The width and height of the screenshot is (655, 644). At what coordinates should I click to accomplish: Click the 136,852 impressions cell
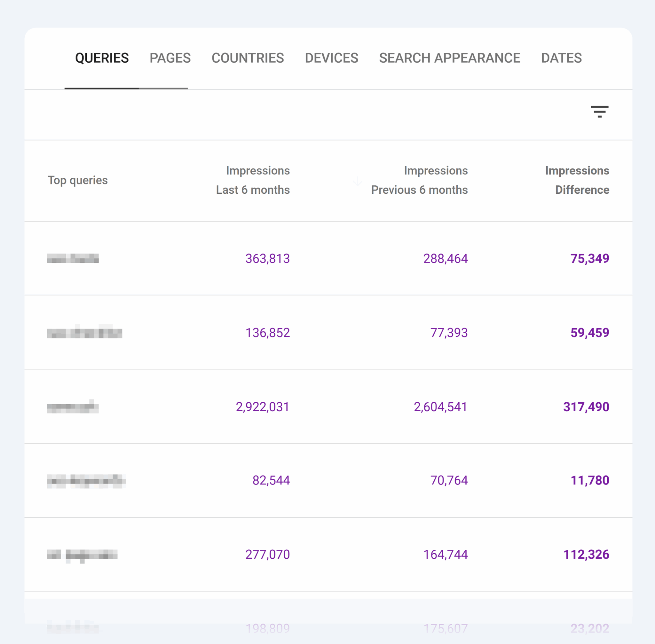coord(267,332)
